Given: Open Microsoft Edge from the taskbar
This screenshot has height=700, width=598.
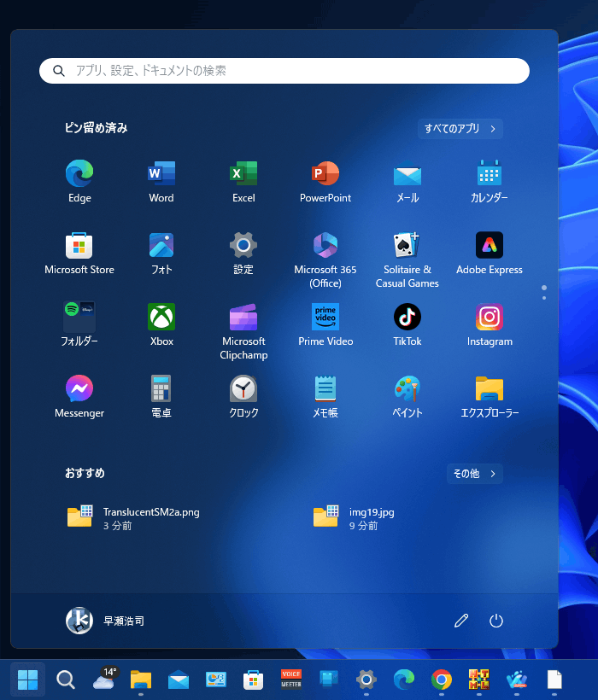Looking at the screenshot, I should [x=404, y=680].
